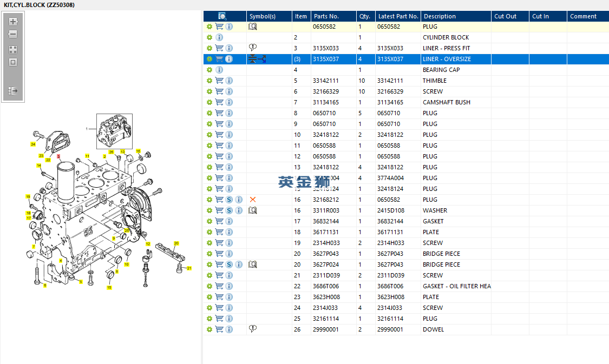Image resolution: width=609 pixels, height=364 pixels.
Task: Click book magnifier symbol on BRIDGE PIECE 3627P024
Action: [252, 264]
